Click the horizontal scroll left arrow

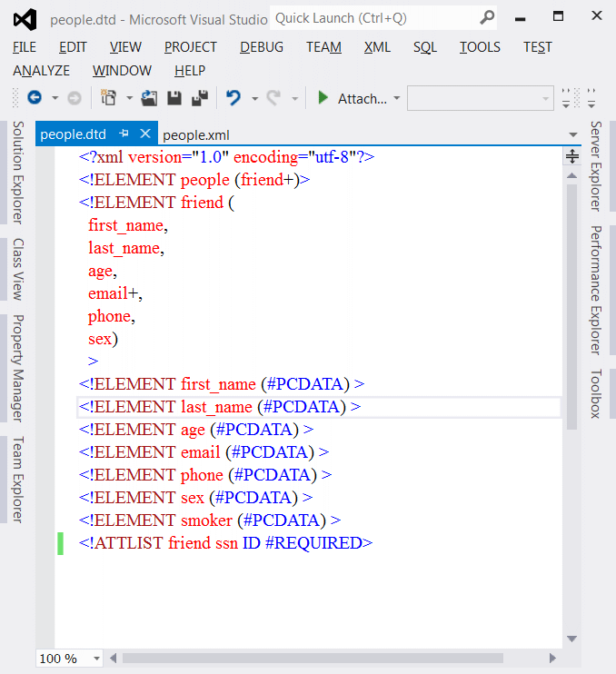tap(113, 658)
